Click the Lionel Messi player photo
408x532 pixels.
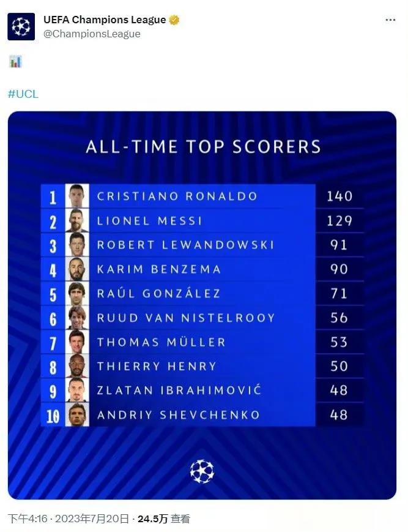77,220
